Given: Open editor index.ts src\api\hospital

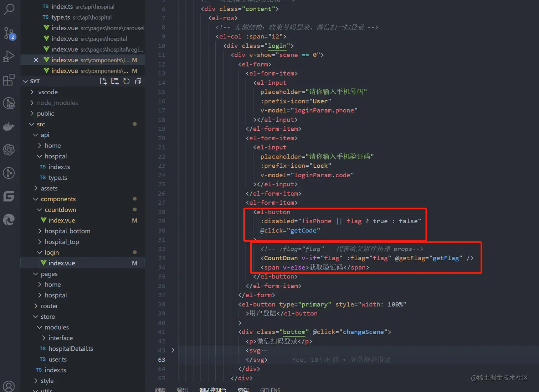Looking at the screenshot, I should pos(83,6).
